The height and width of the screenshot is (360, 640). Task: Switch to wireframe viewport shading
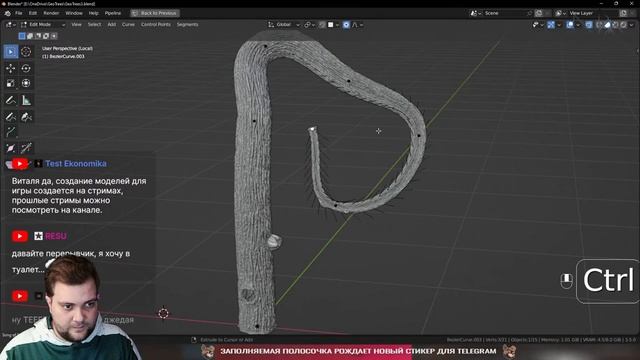[x=599, y=25]
